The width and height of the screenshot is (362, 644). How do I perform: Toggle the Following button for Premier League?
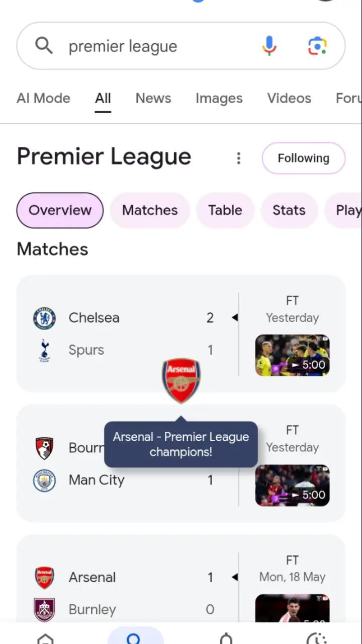coord(304,158)
